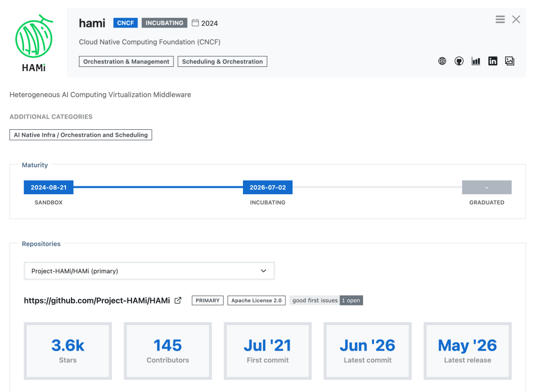Select AI Native Infra / Orchestration and Scheduling tag

click(x=80, y=135)
